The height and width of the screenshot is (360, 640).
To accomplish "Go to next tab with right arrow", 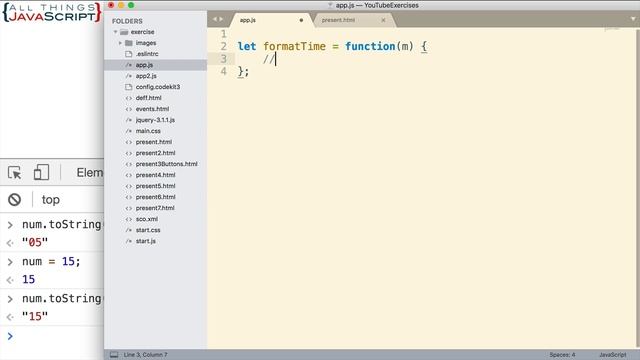I will coord(221,19).
